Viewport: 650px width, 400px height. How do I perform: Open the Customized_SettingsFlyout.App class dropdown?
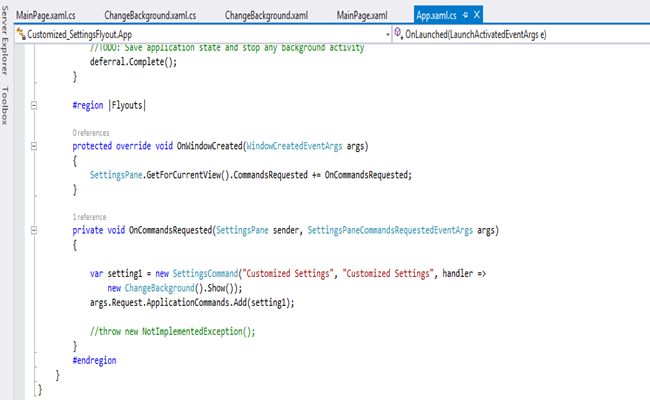204,34
